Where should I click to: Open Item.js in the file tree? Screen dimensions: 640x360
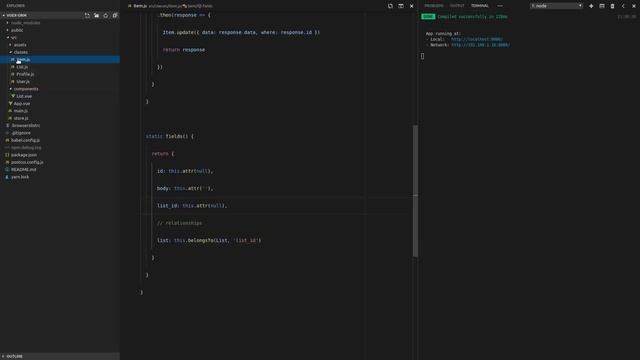pos(60,60)
